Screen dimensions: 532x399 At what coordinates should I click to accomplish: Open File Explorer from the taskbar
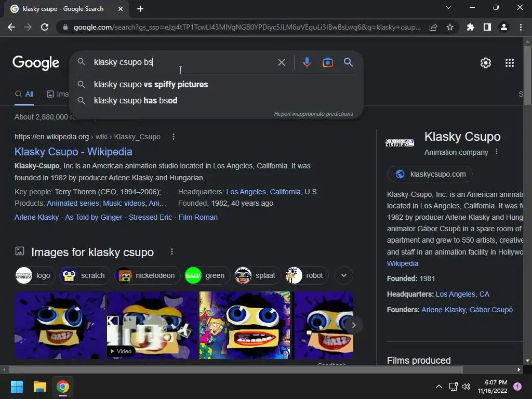[39, 387]
